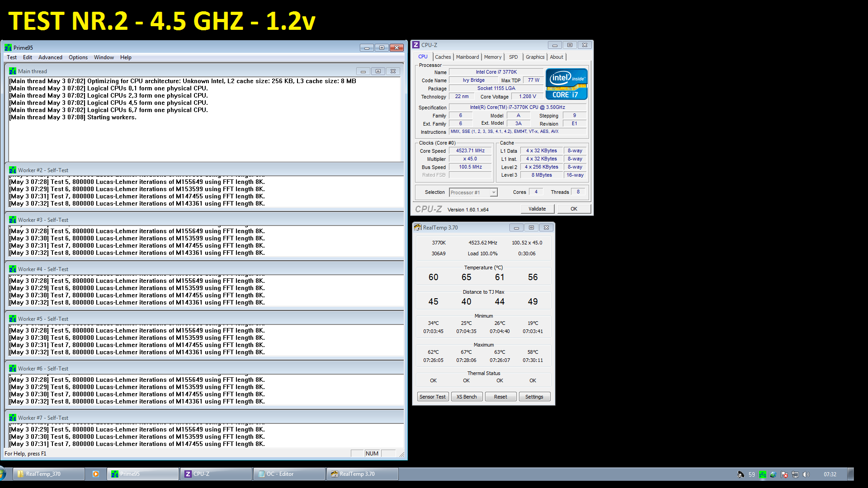Open the volume speaker tray icon
This screenshot has height=488, width=868.
[x=806, y=474]
